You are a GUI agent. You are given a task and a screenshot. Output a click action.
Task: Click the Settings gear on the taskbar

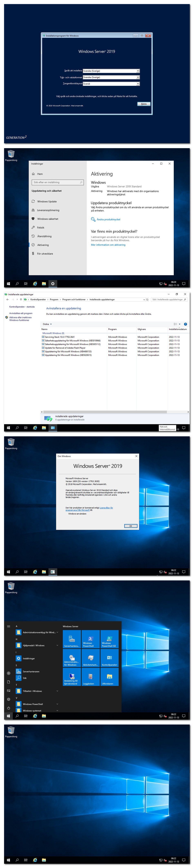tap(53, 284)
